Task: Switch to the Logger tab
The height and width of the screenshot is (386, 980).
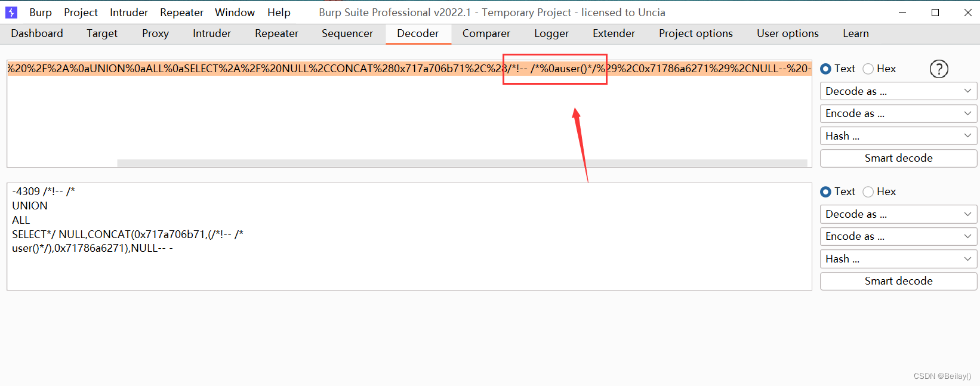Action: coord(551,33)
